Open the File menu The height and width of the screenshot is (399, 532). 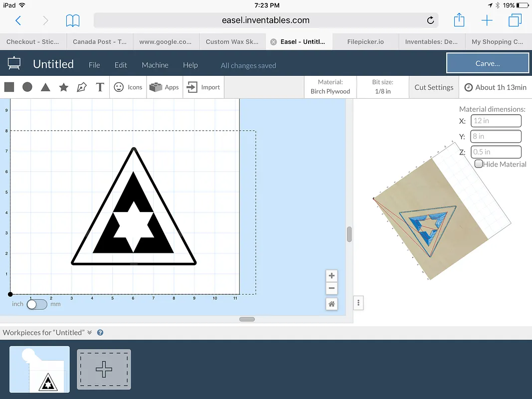94,65
